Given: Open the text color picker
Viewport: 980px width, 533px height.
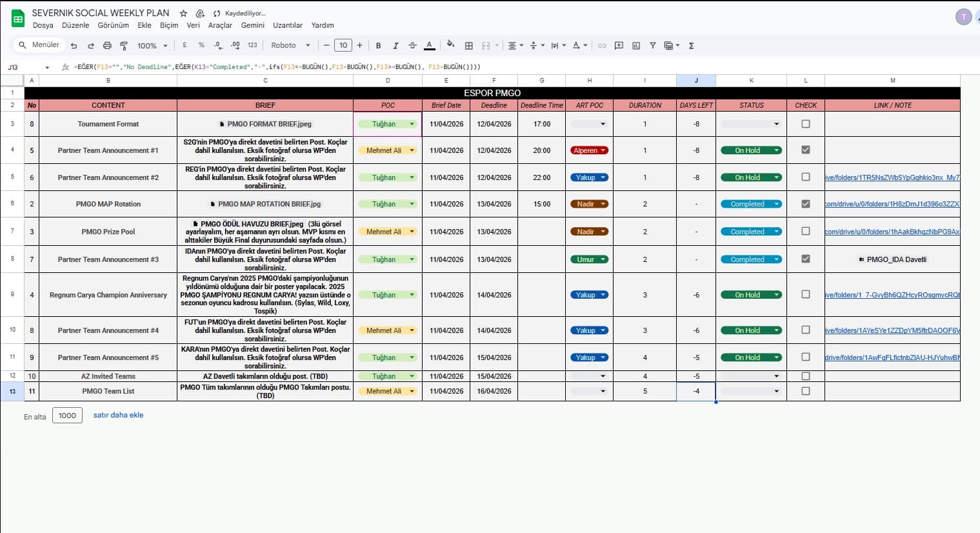Looking at the screenshot, I should (429, 46).
